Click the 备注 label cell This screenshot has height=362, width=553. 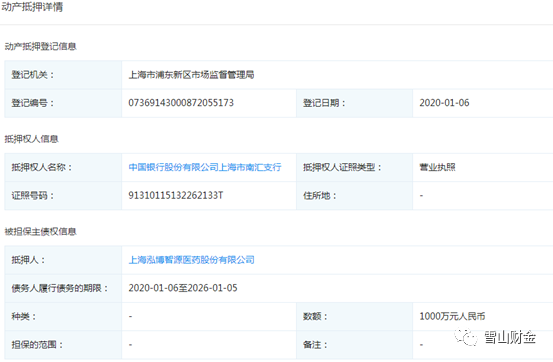[x=354, y=345]
